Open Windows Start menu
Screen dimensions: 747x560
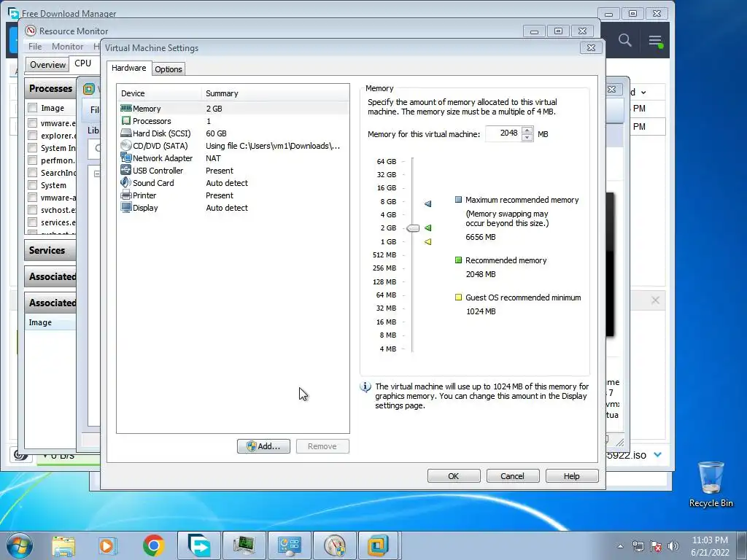(x=20, y=545)
